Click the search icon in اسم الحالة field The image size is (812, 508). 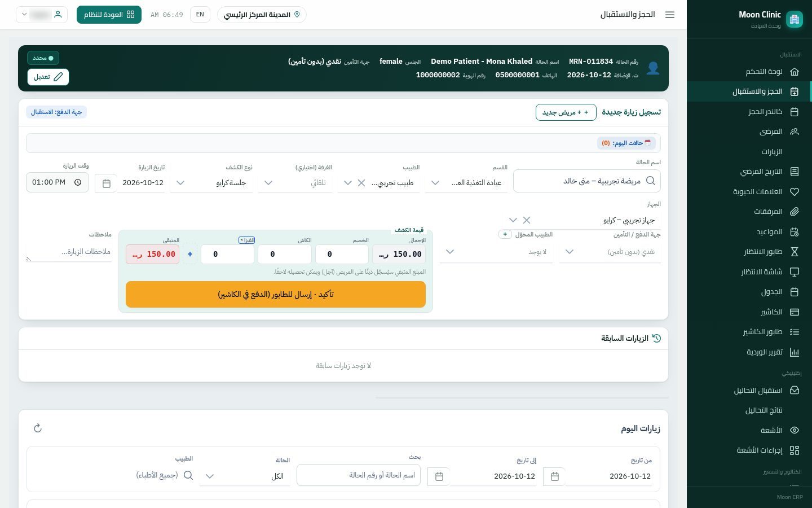pos(651,181)
